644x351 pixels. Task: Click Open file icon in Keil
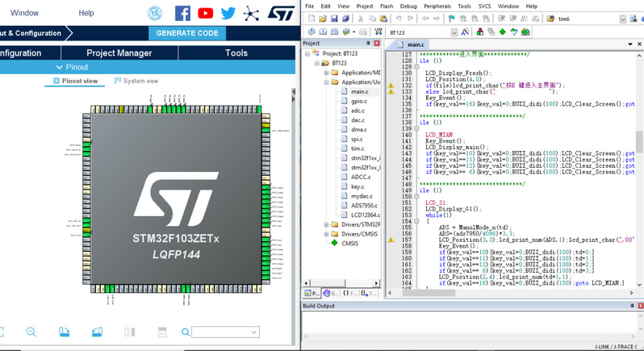[323, 19]
